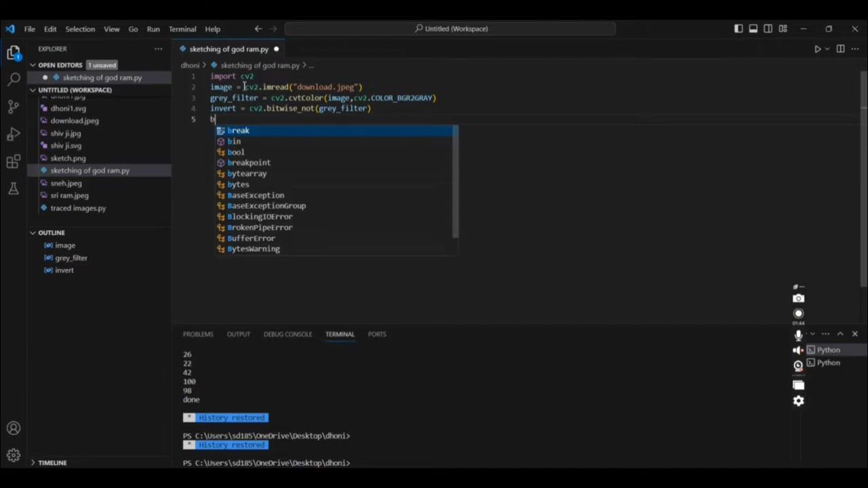Screen dimensions: 868x488
Task: Open run options dropdown beside play button
Action: tap(827, 49)
